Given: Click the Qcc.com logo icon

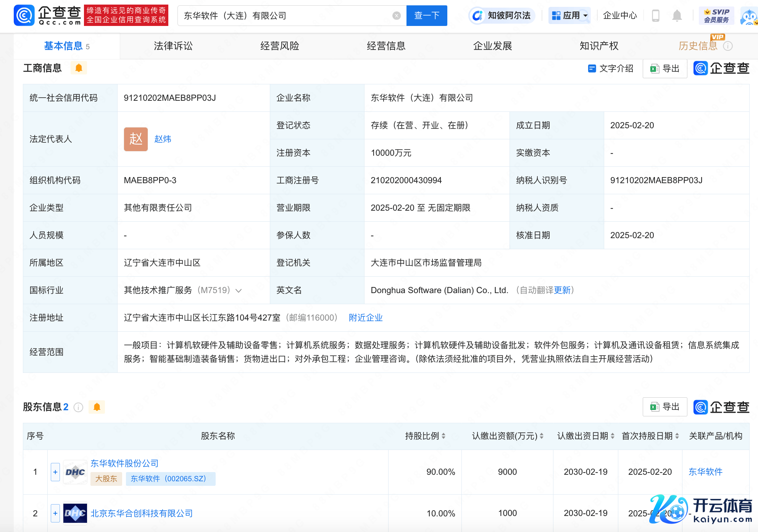Looking at the screenshot, I should (x=24, y=15).
